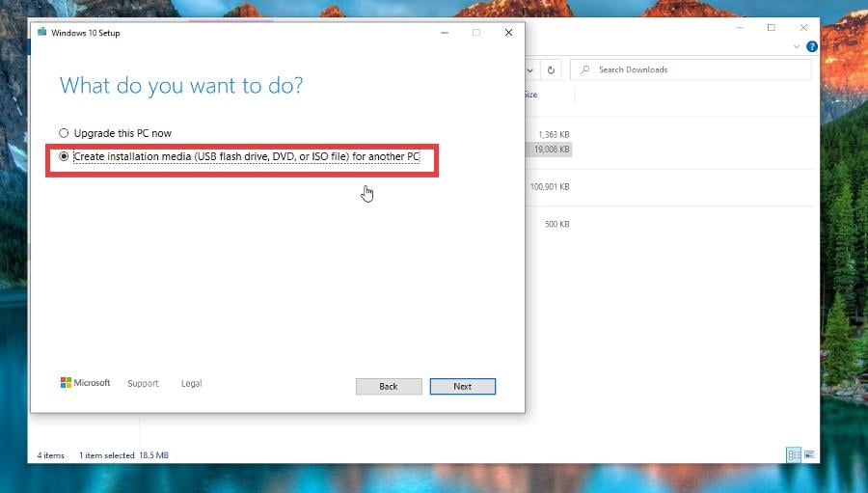Switch Explorer to large icons view
The image size is (868, 493).
pyautogui.click(x=809, y=454)
